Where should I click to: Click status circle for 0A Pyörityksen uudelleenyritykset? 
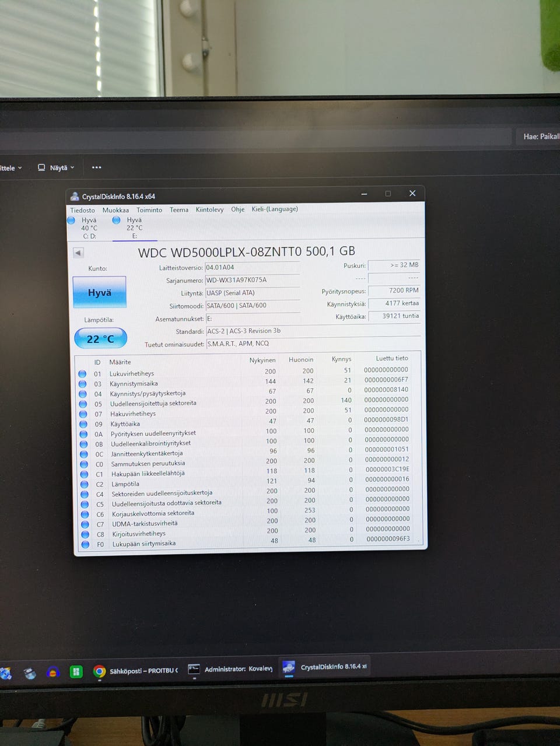(83, 434)
